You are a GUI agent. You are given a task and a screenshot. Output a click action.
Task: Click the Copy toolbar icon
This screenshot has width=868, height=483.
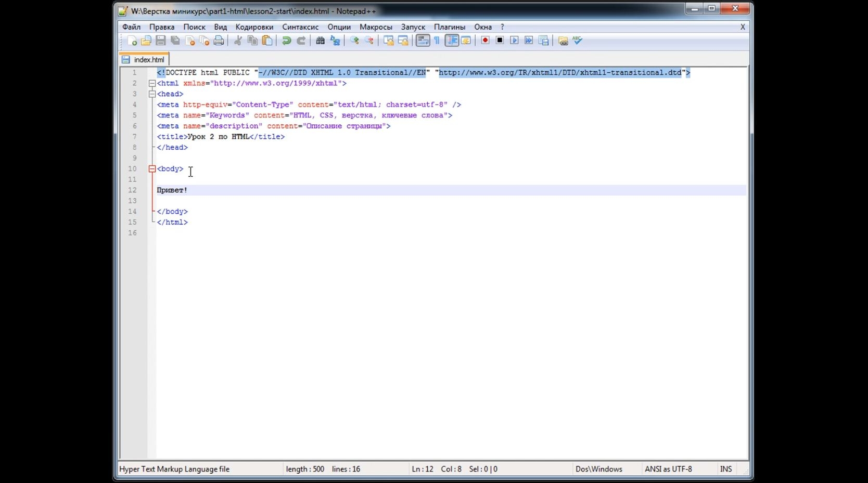click(x=252, y=41)
